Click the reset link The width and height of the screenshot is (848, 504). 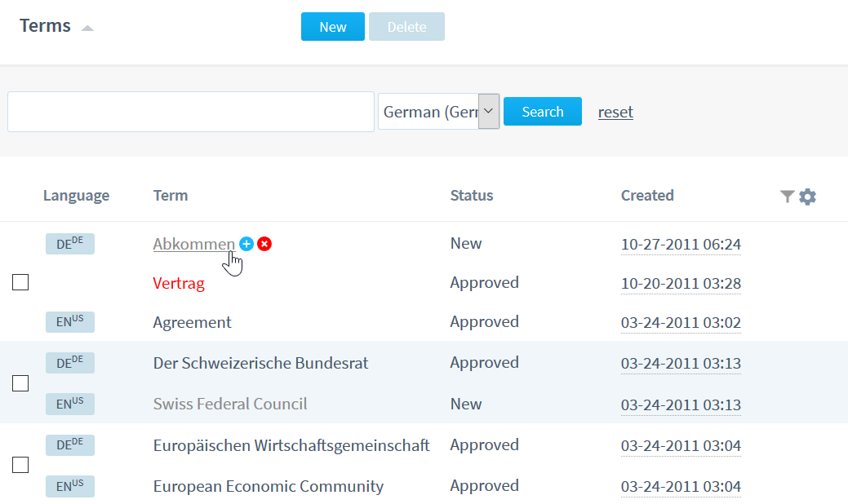615,112
